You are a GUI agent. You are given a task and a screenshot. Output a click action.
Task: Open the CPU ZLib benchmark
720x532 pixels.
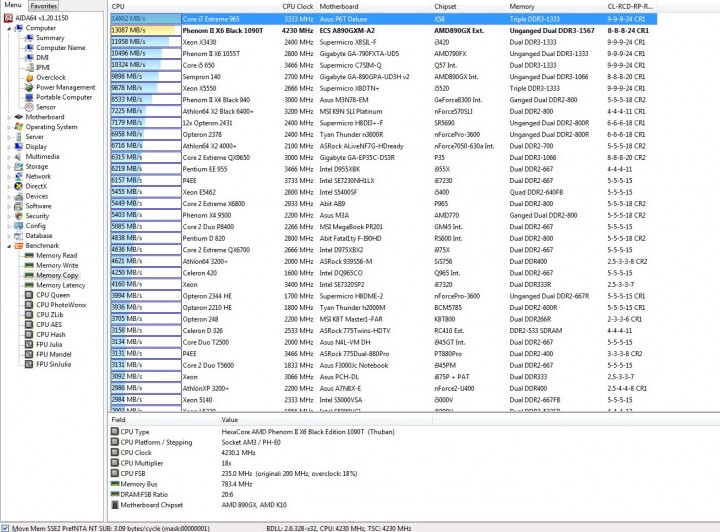click(50, 315)
